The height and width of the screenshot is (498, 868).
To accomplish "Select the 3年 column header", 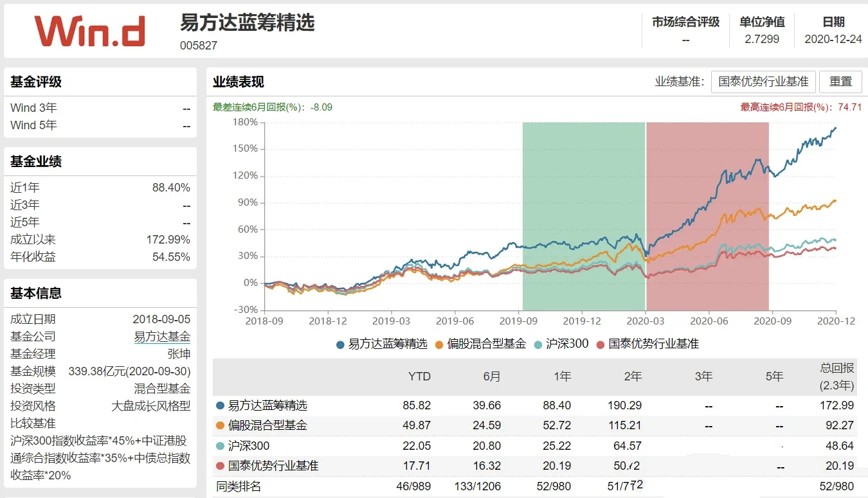I will point(703,377).
